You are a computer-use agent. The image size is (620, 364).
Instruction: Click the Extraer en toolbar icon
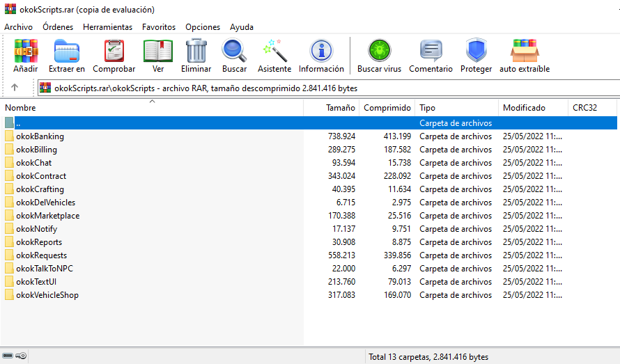(x=67, y=51)
